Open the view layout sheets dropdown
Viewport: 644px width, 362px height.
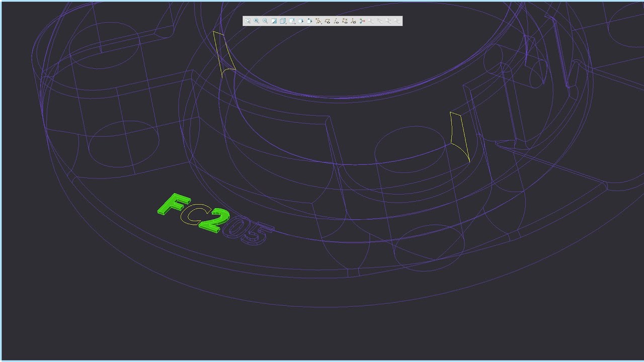292,21
